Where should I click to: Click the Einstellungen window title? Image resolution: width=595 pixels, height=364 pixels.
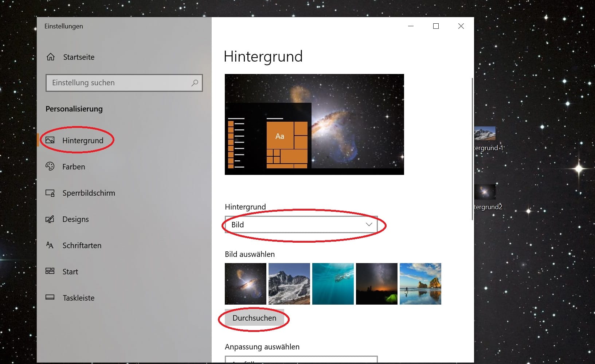(x=64, y=26)
